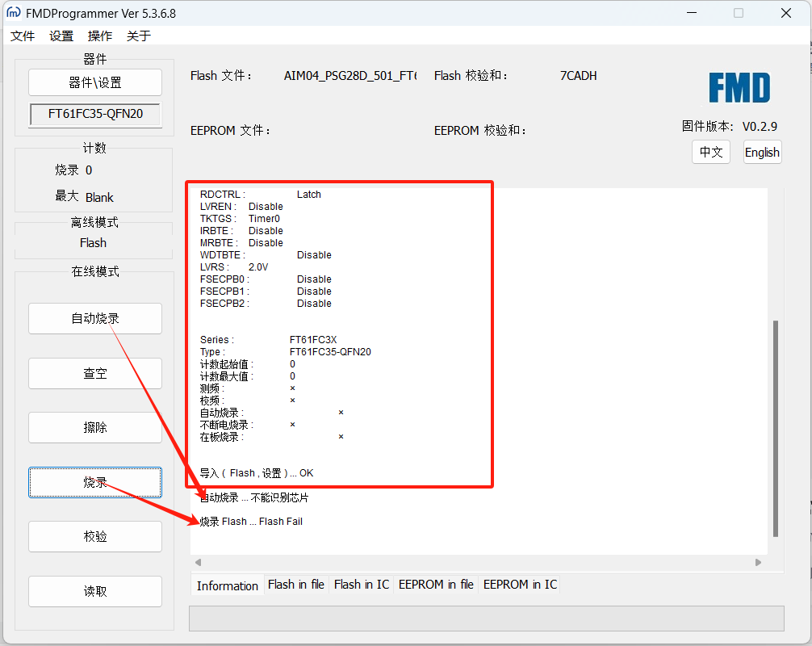This screenshot has height=646, width=812.
Task: Click the 器件\设置 button
Action: (x=95, y=82)
